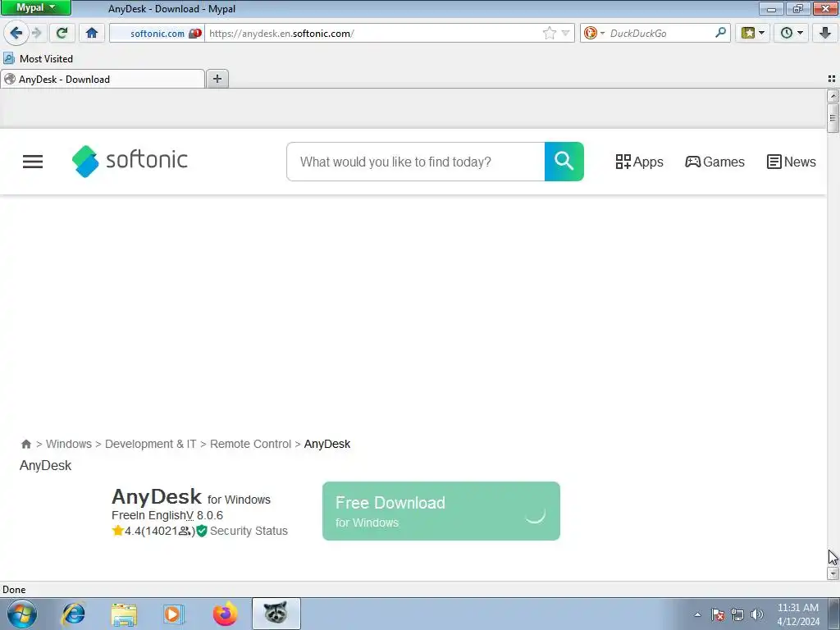Click the network tray icon

(x=737, y=614)
